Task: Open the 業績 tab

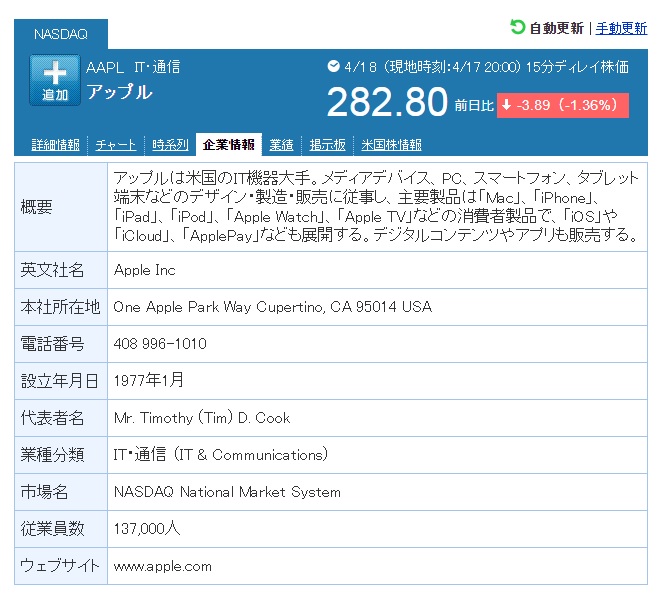Action: pyautogui.click(x=281, y=145)
